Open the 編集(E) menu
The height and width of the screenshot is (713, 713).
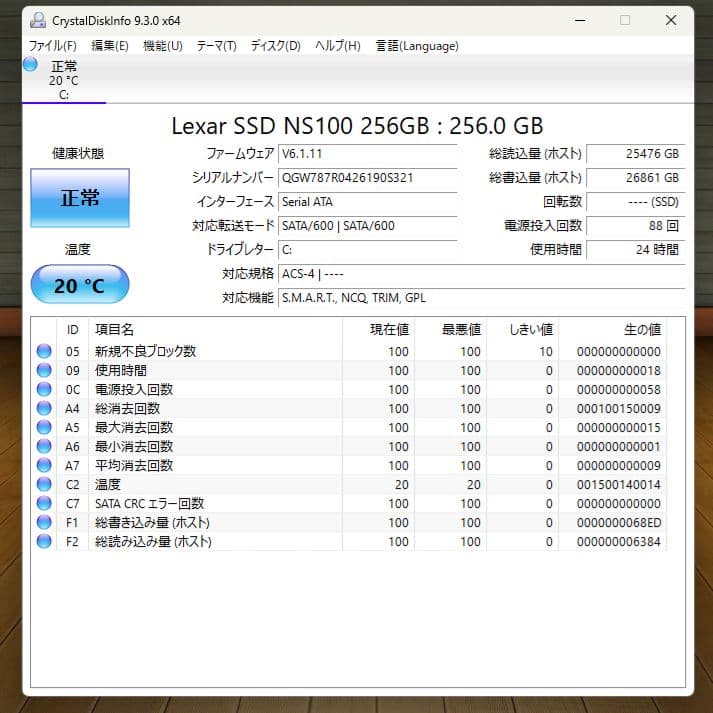pos(110,46)
